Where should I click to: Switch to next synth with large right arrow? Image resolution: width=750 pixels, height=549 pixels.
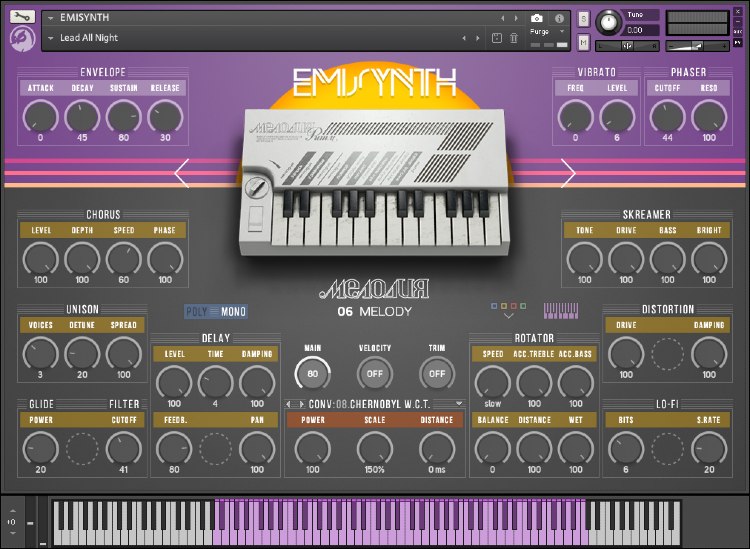[568, 173]
